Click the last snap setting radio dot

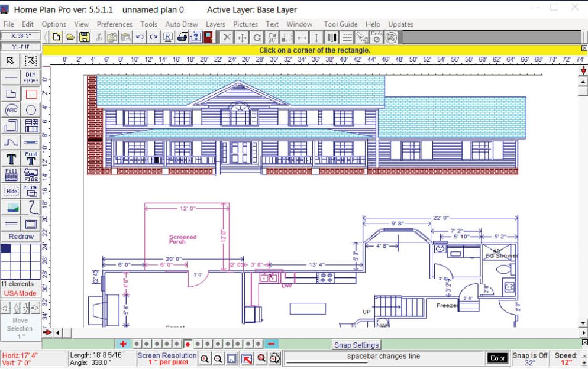(x=259, y=344)
